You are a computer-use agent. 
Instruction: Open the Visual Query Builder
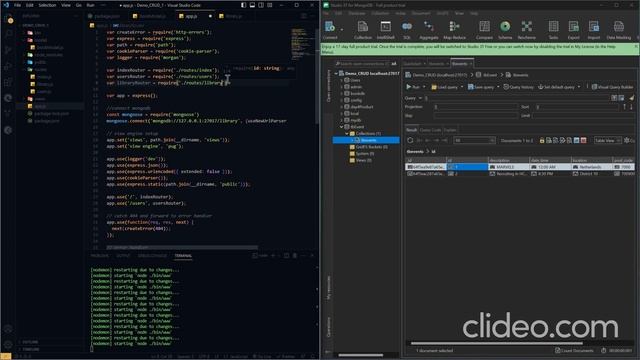[x=613, y=87]
